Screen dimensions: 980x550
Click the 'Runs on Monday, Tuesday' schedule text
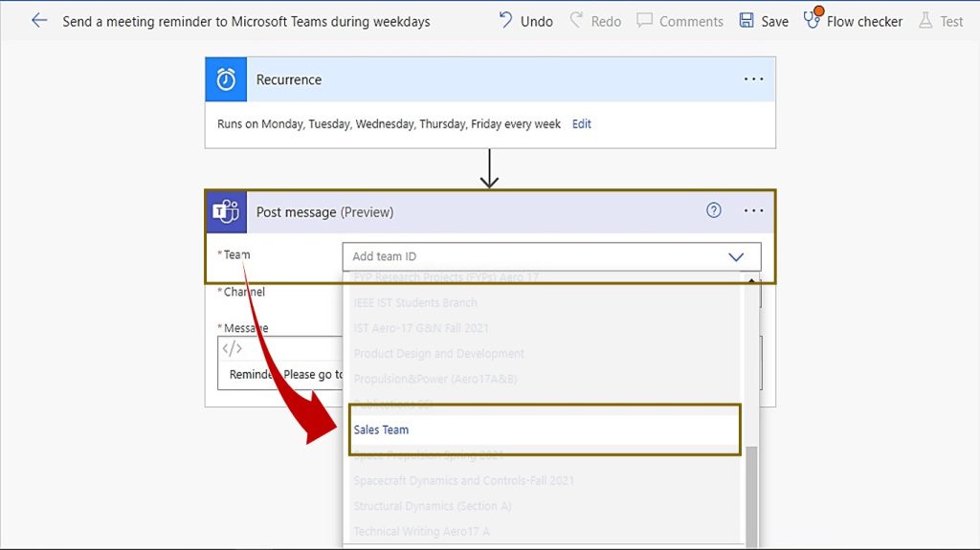point(389,123)
